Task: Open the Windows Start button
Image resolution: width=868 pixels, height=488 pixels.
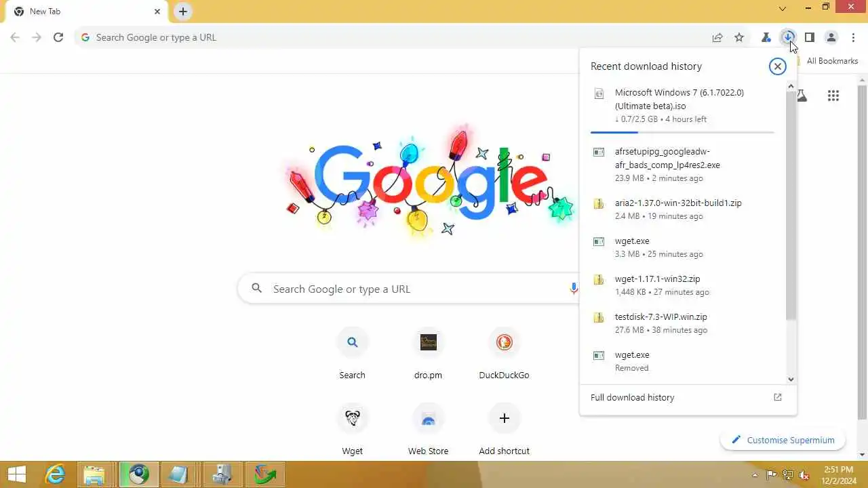Action: [17, 475]
